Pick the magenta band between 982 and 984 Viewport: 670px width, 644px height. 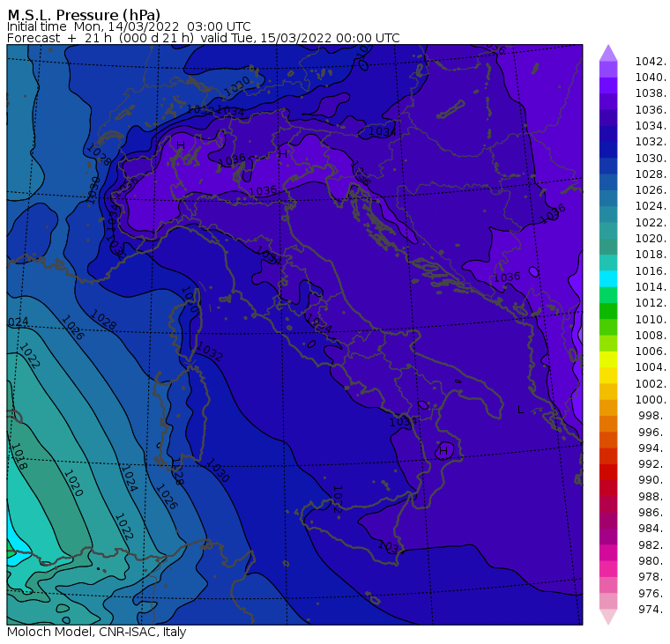(608, 537)
